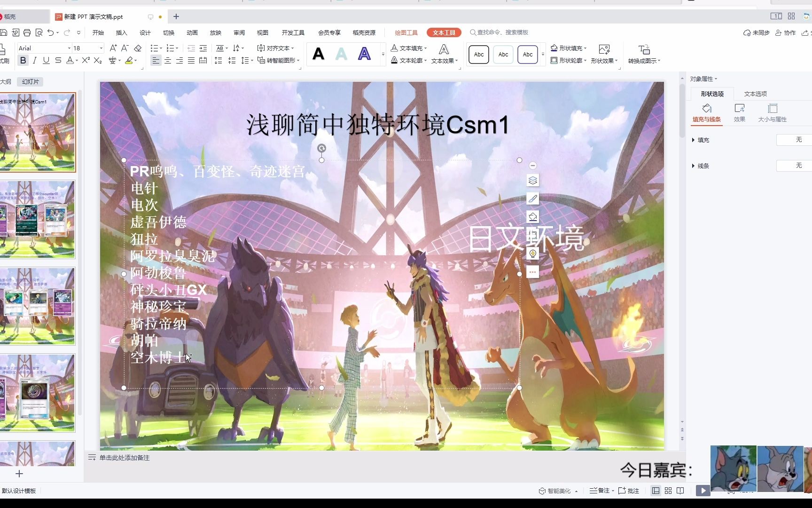The image size is (812, 508).
Task: Click 转换成图示 button
Action: tap(644, 55)
